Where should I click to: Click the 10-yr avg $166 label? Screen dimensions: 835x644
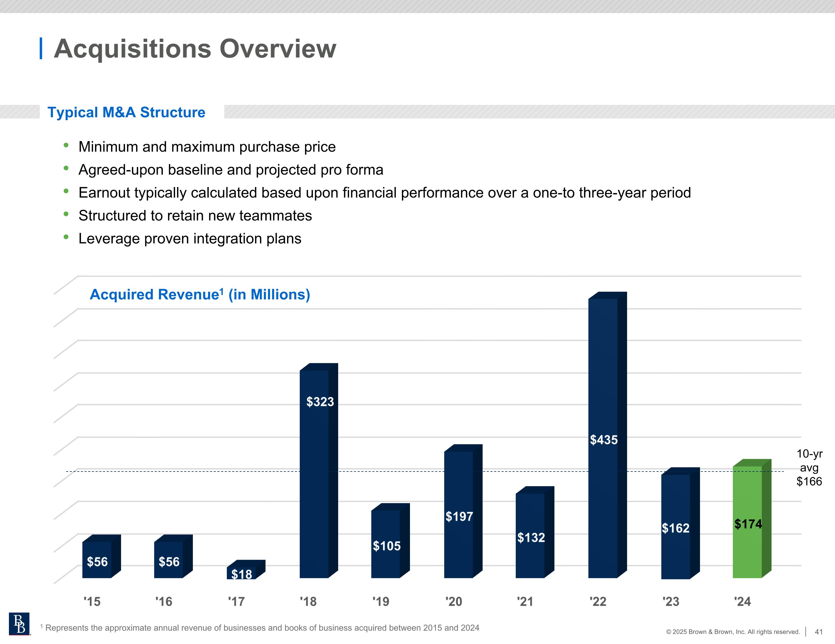click(809, 467)
